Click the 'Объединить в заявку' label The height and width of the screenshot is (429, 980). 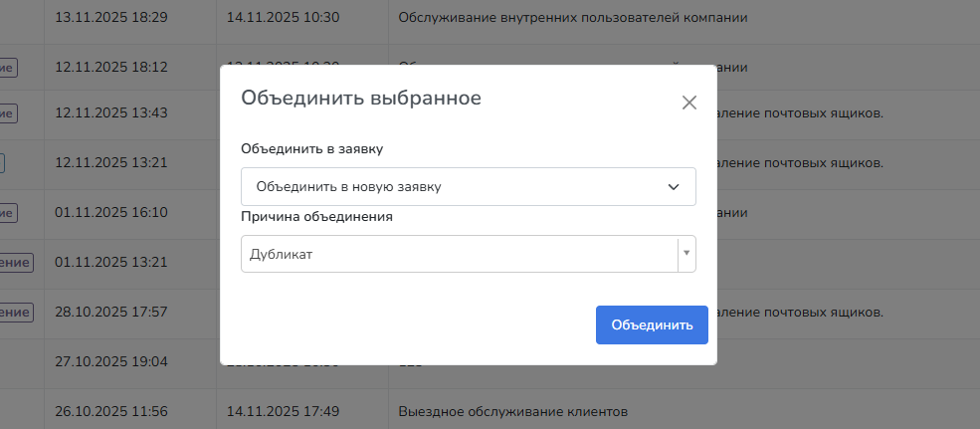point(311,148)
